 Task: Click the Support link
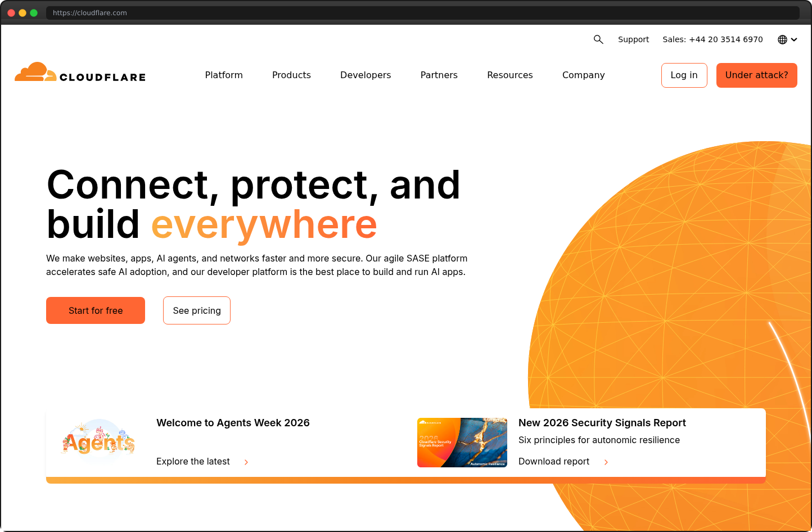coord(633,39)
